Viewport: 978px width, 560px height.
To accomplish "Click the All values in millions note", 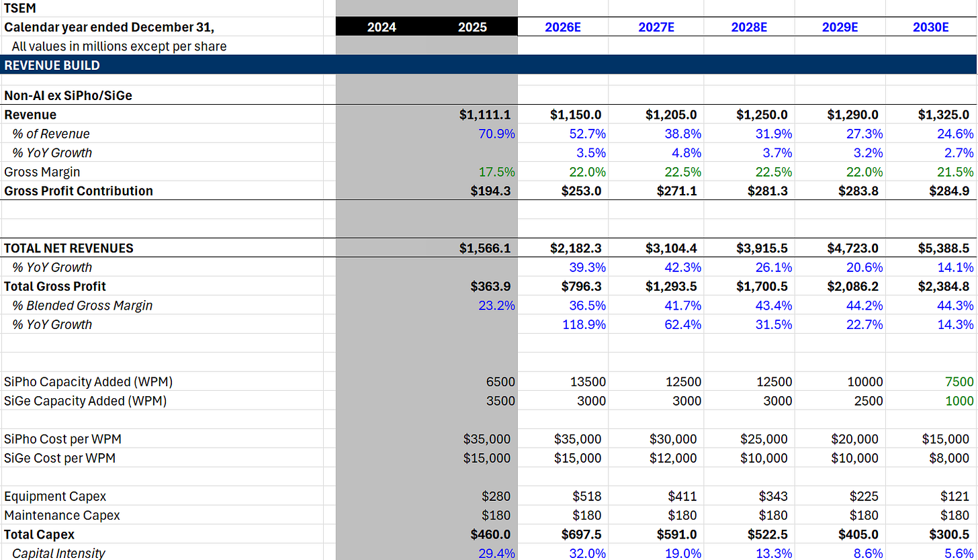I will pos(119,46).
